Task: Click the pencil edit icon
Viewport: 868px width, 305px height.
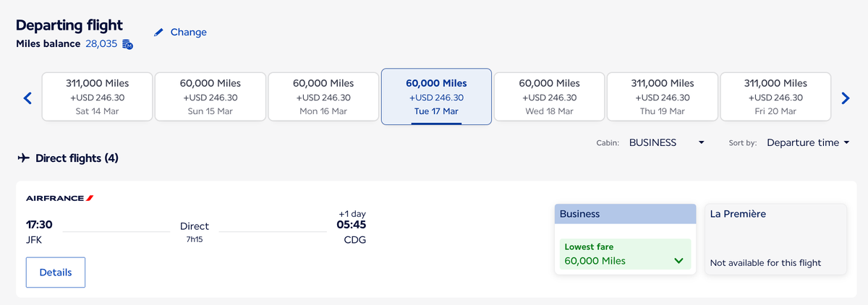Action: pos(159,33)
